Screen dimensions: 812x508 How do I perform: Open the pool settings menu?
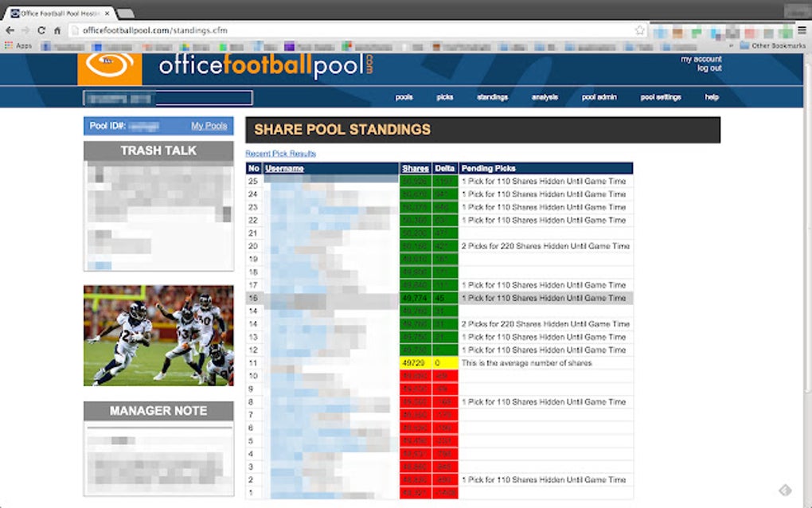point(660,96)
